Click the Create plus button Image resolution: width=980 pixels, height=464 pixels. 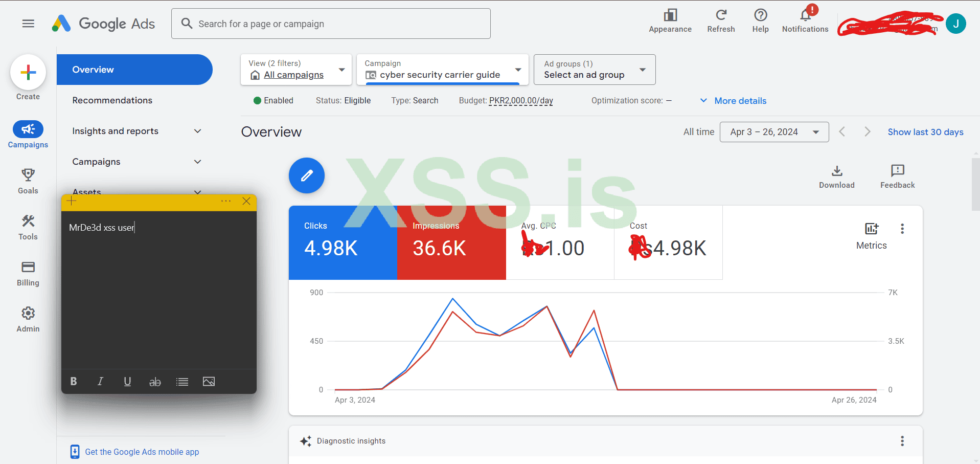click(x=28, y=72)
